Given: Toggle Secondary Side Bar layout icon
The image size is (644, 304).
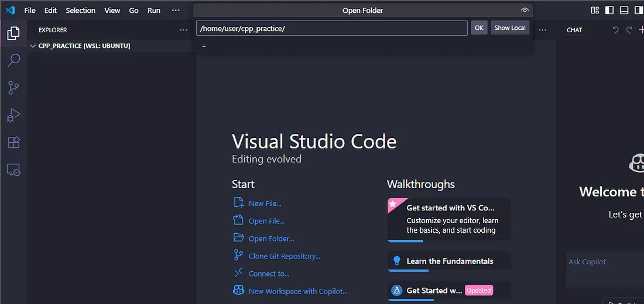Looking at the screenshot, I should tap(638, 11).
